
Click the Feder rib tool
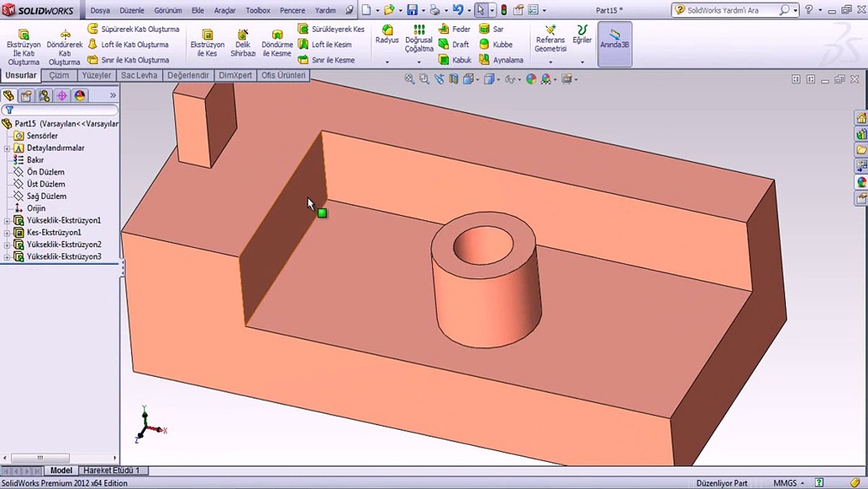454,29
